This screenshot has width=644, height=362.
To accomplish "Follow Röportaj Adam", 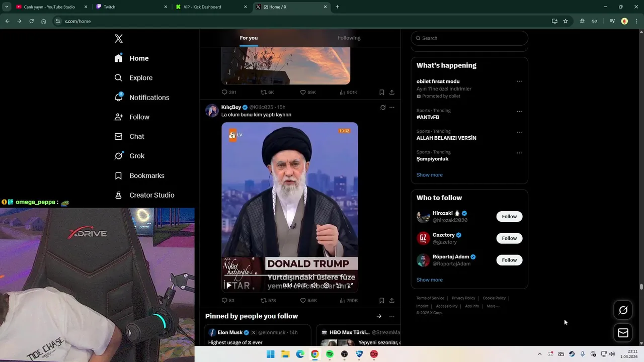I will (x=509, y=260).
